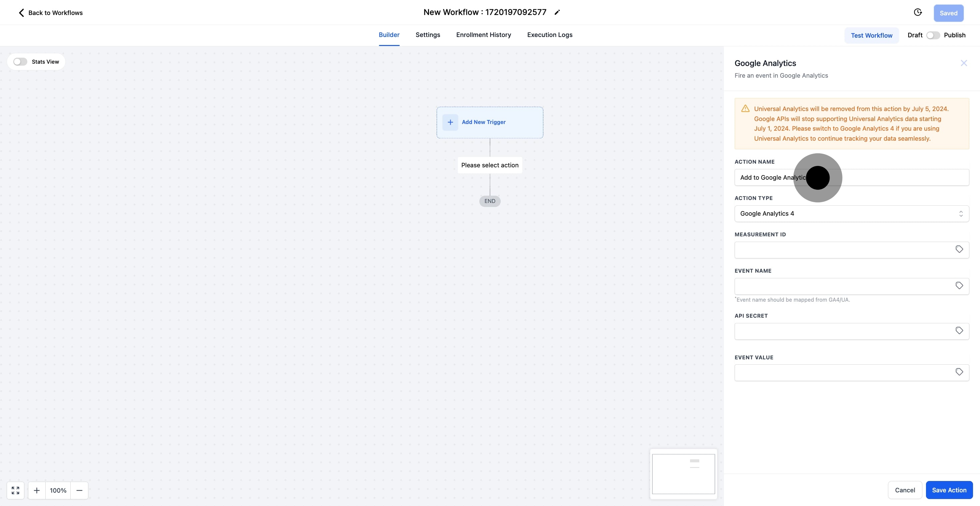Click the tag icon in Event Value field
This screenshot has height=506, width=980.
tap(959, 372)
